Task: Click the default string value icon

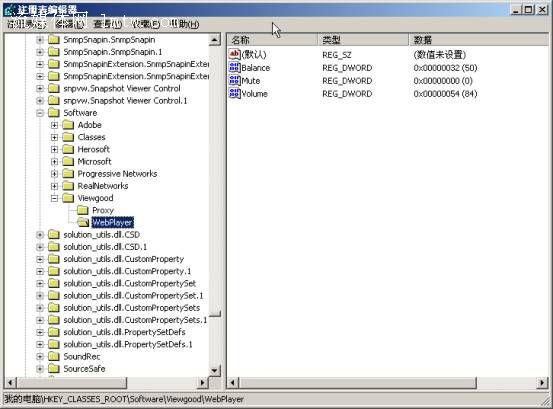Action: 234,54
